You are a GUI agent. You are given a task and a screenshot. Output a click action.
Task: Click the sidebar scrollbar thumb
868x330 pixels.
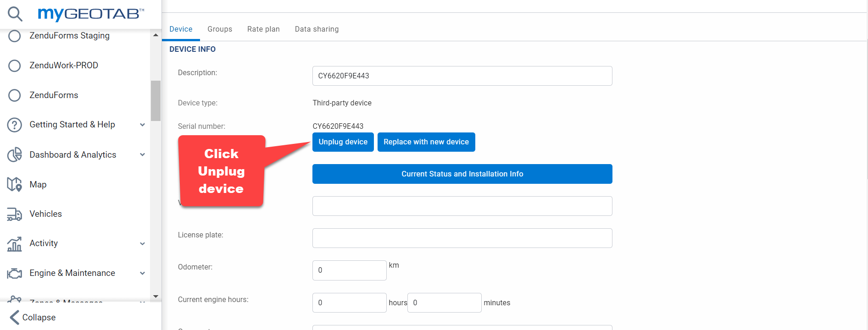click(156, 101)
